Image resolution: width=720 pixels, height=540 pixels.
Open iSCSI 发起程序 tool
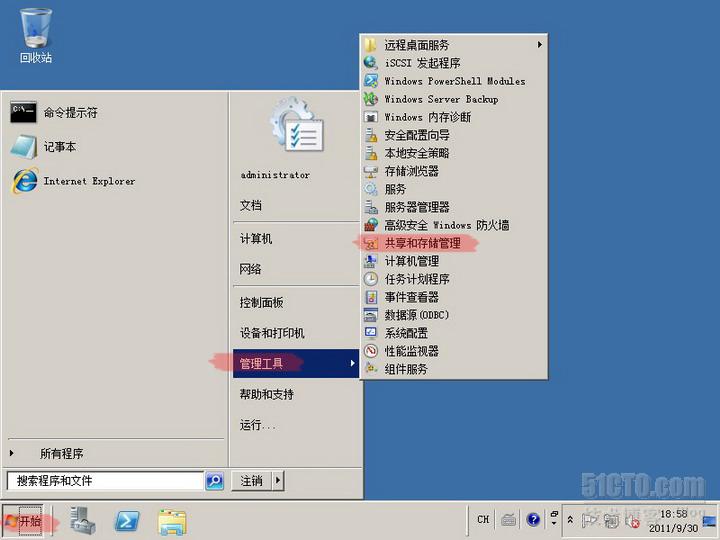454,63
